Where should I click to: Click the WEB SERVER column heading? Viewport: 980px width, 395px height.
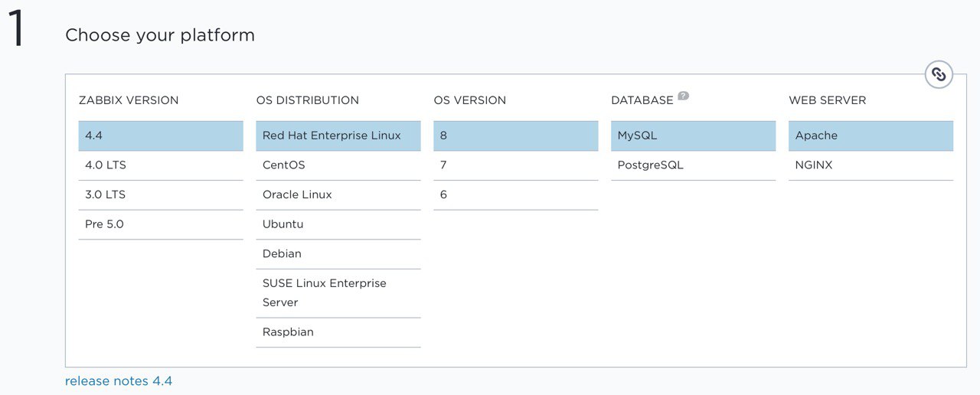click(828, 100)
